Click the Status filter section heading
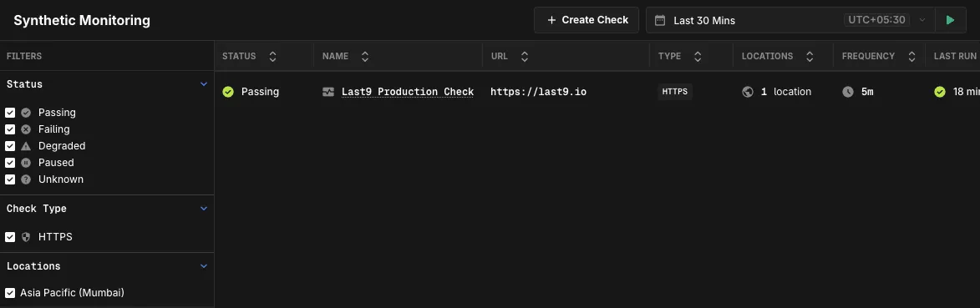This screenshot has height=308, width=980. pyautogui.click(x=24, y=83)
